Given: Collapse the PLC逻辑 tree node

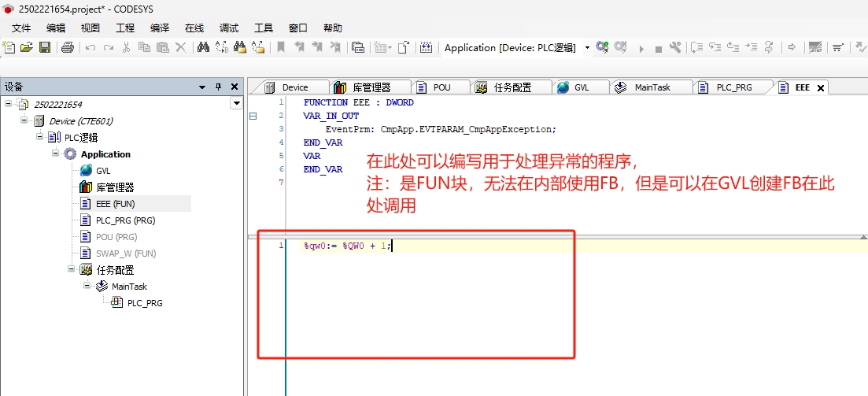Looking at the screenshot, I should [x=40, y=136].
